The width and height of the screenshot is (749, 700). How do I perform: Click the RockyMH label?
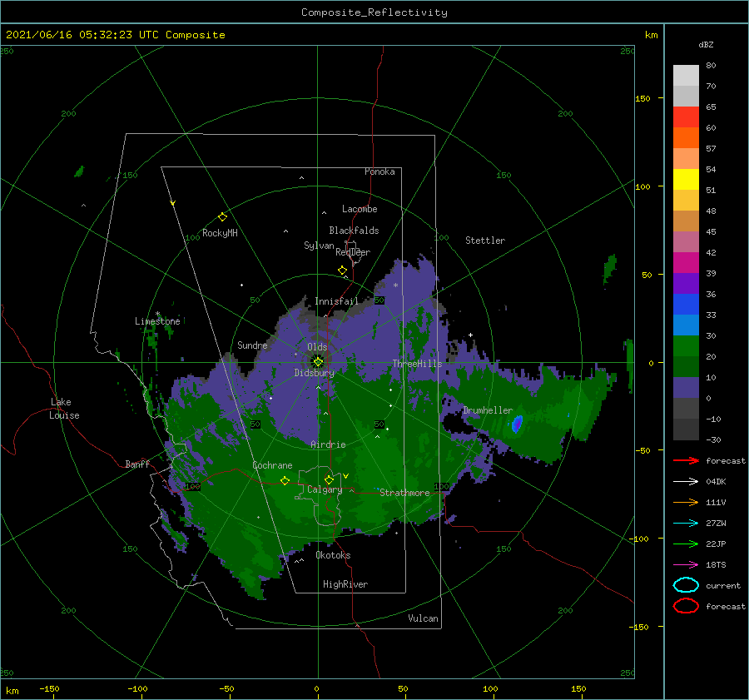pyautogui.click(x=220, y=233)
